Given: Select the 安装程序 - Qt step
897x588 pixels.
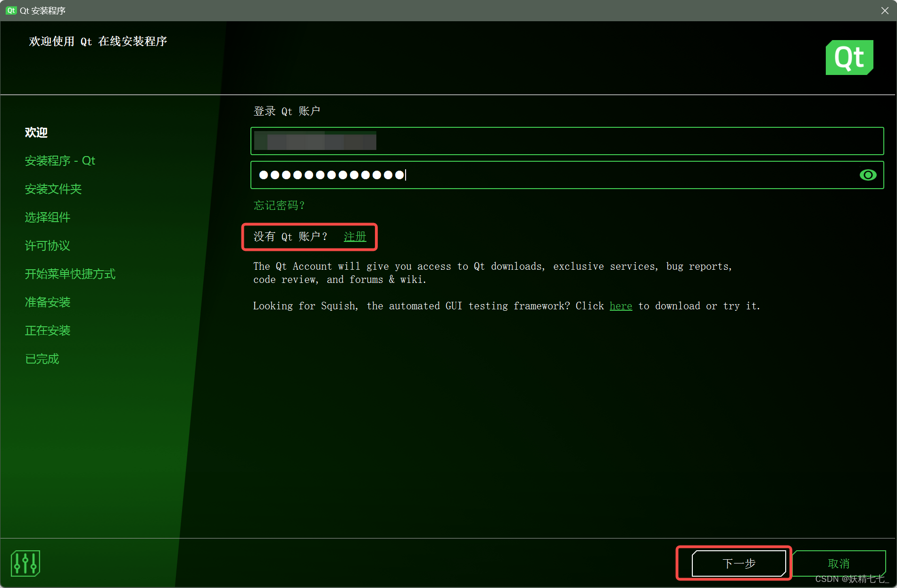Looking at the screenshot, I should (60, 161).
